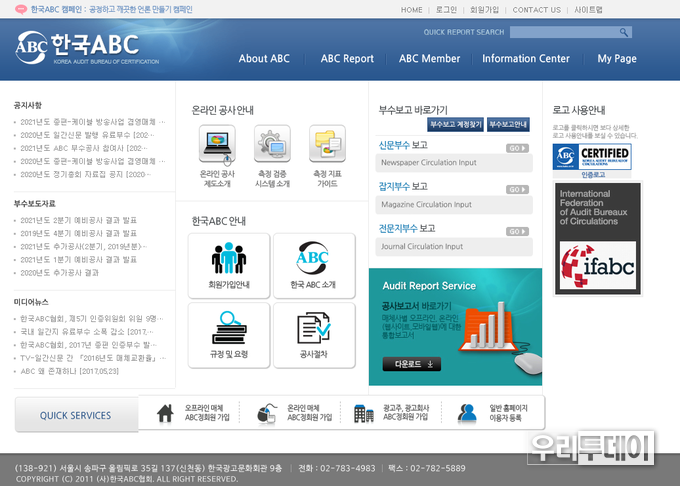680x486 pixels.
Task: Open the 측정 지표 가이드 folder icon
Action: point(327,143)
